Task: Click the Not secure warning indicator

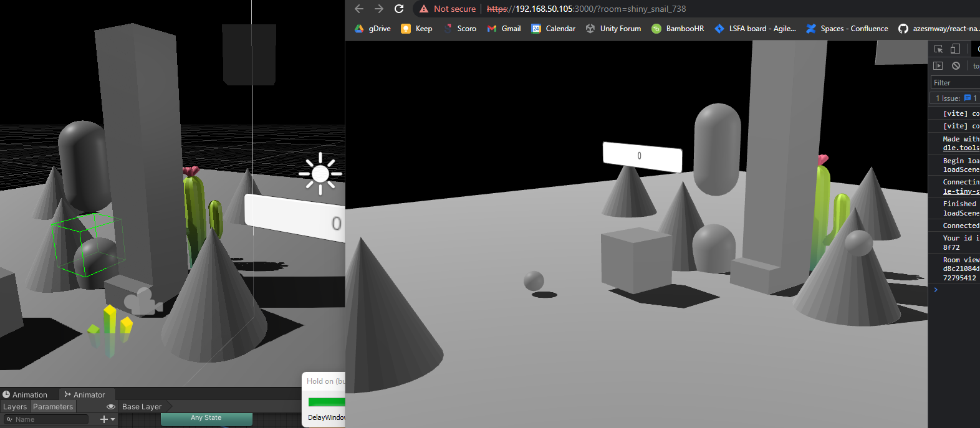Action: tap(448, 9)
